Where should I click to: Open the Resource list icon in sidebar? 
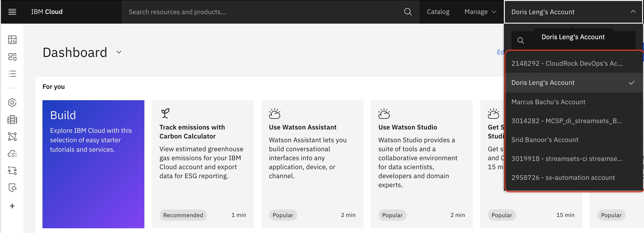(x=12, y=74)
